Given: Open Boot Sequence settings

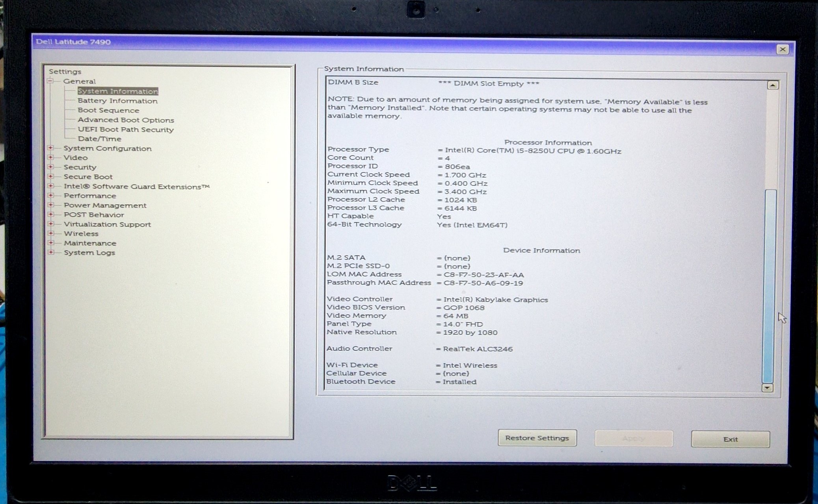Looking at the screenshot, I should coord(108,110).
